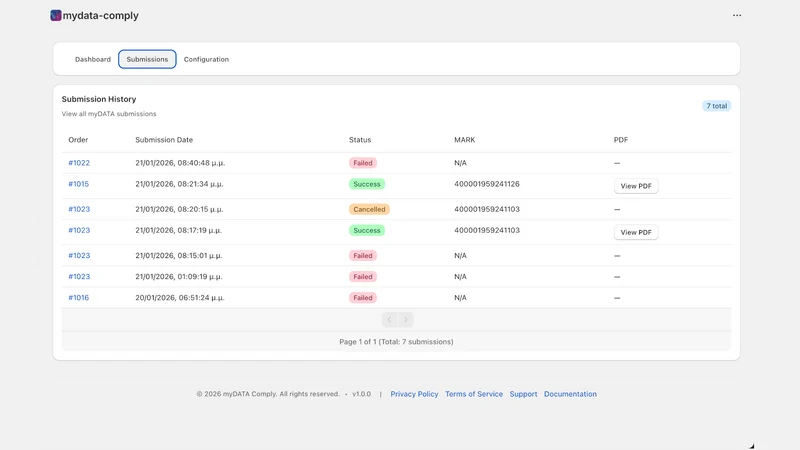The image size is (800, 450).
Task: Click the Submission Date column header
Action: [164, 140]
